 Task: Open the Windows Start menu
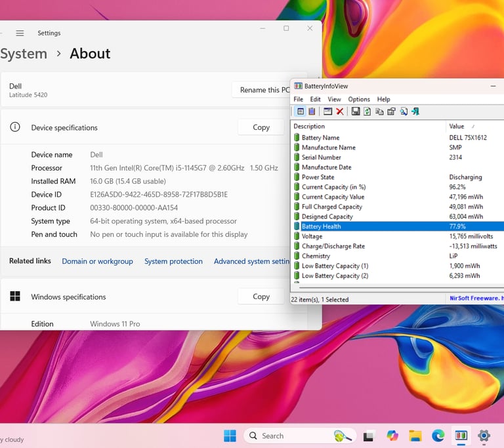230,436
